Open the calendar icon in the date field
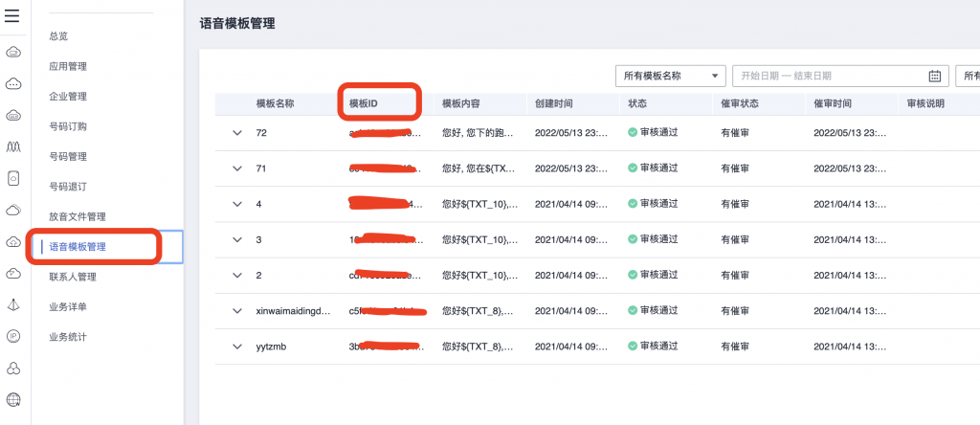Viewport: 980px width, 425px height. pyautogui.click(x=934, y=77)
